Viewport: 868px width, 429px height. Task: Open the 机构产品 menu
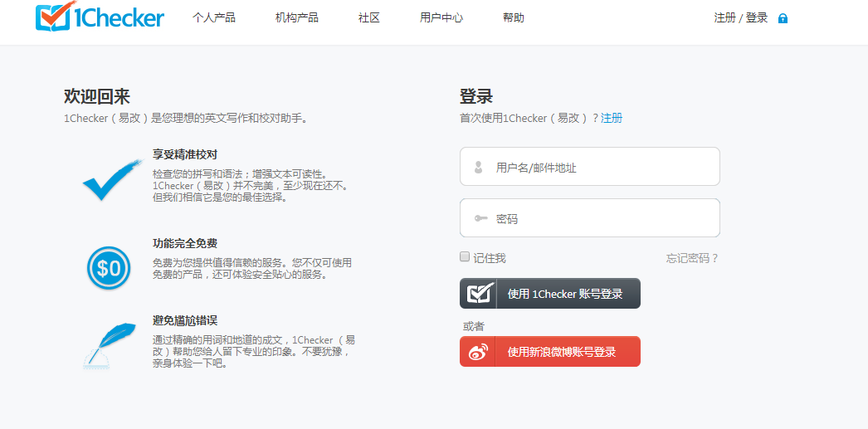pyautogui.click(x=297, y=17)
